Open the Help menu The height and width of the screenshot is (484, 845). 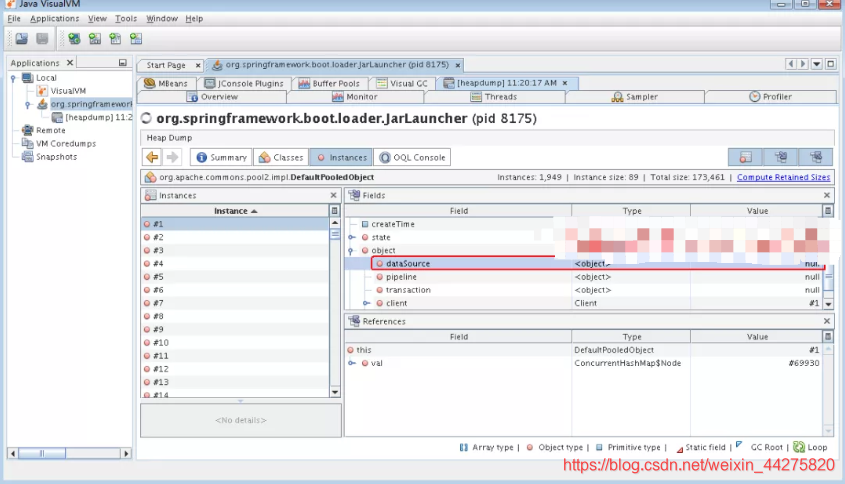coord(194,18)
